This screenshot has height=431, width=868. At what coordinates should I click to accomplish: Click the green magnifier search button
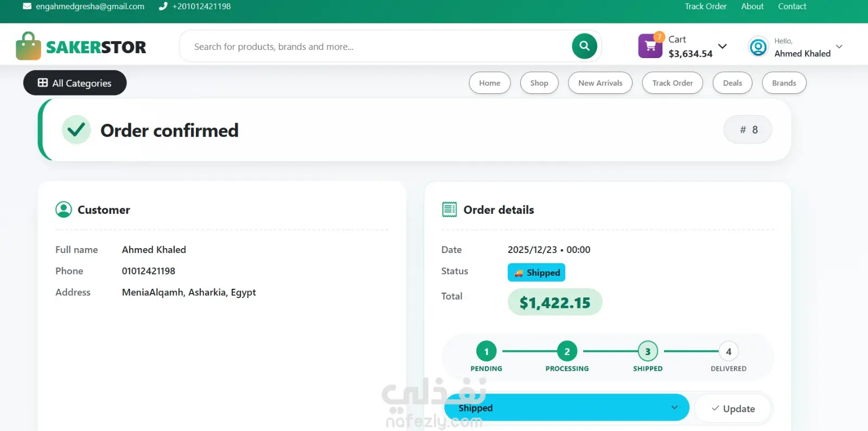[584, 46]
